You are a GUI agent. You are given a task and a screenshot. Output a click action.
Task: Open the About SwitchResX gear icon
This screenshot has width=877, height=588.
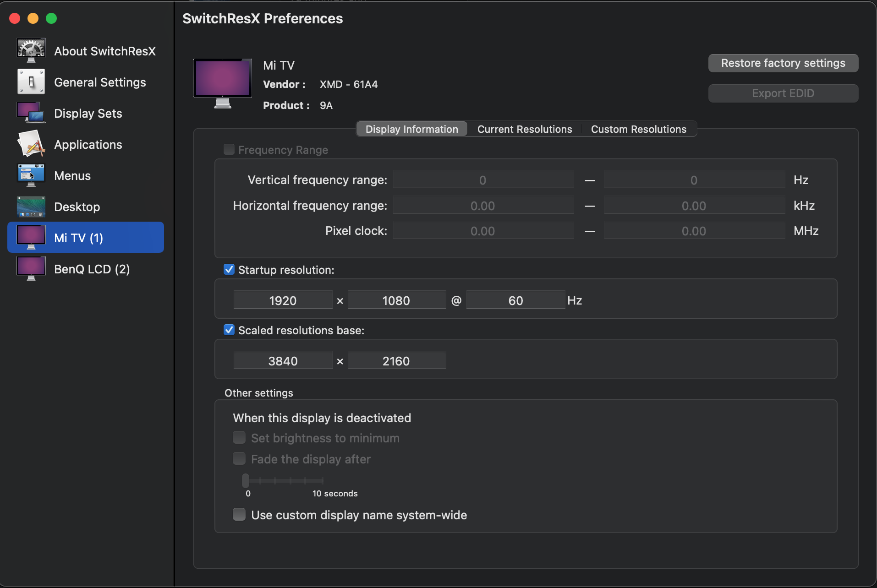pyautogui.click(x=31, y=50)
